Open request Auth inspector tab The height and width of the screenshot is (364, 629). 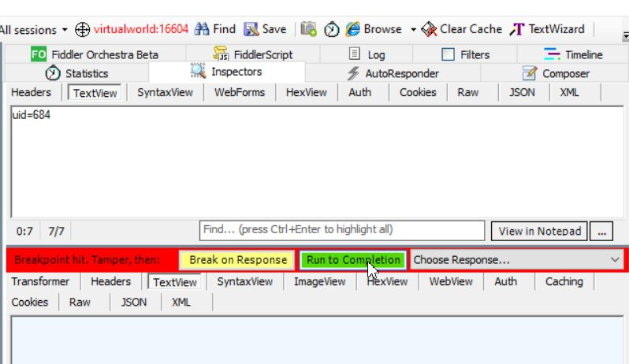click(360, 93)
